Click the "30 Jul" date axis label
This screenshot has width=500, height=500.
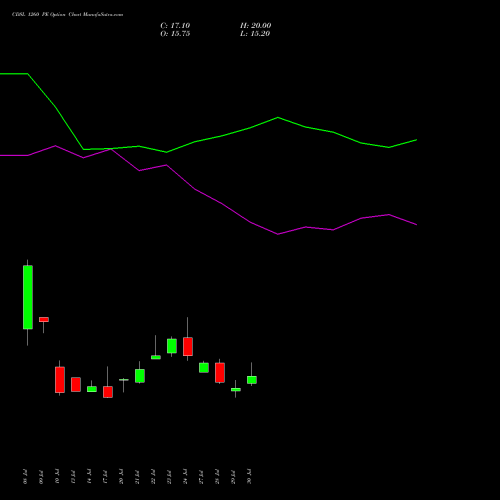click(x=249, y=477)
